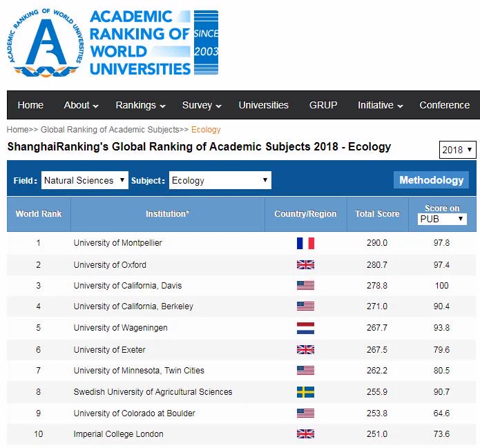
Task: Click the Netherlands flag for Wageningen
Action: click(x=305, y=328)
